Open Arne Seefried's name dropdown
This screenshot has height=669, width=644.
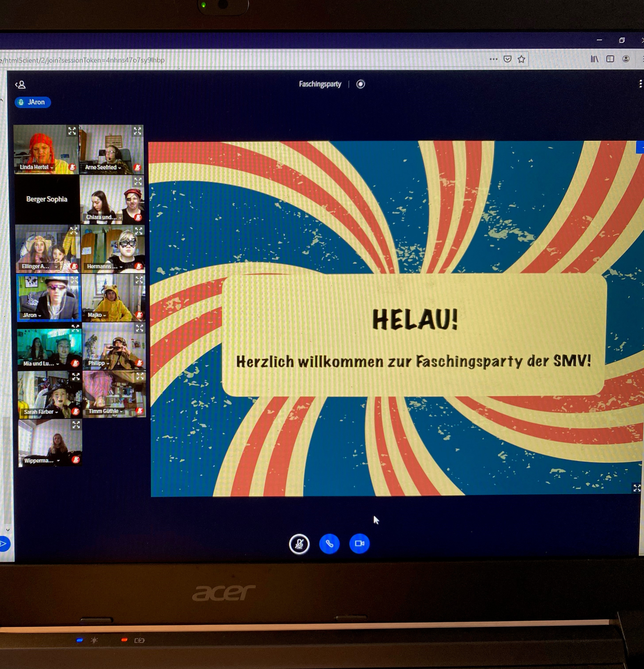coord(103,167)
